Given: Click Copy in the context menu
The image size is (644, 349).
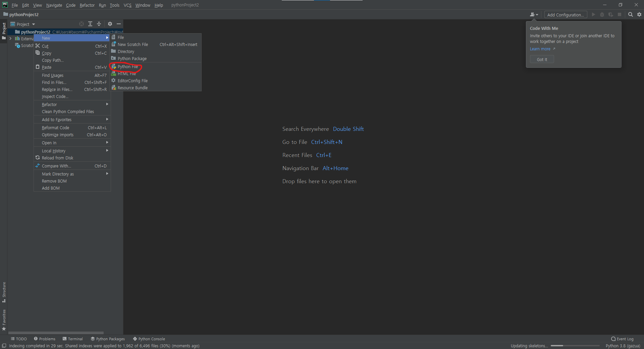Looking at the screenshot, I should pos(72,53).
